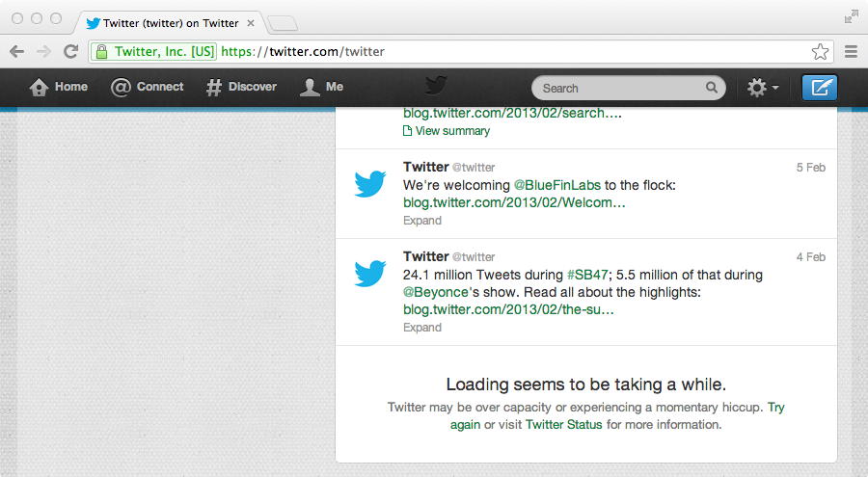Click Twitter avatar on 5 Feb tweet
The image size is (868, 477).
370,184
